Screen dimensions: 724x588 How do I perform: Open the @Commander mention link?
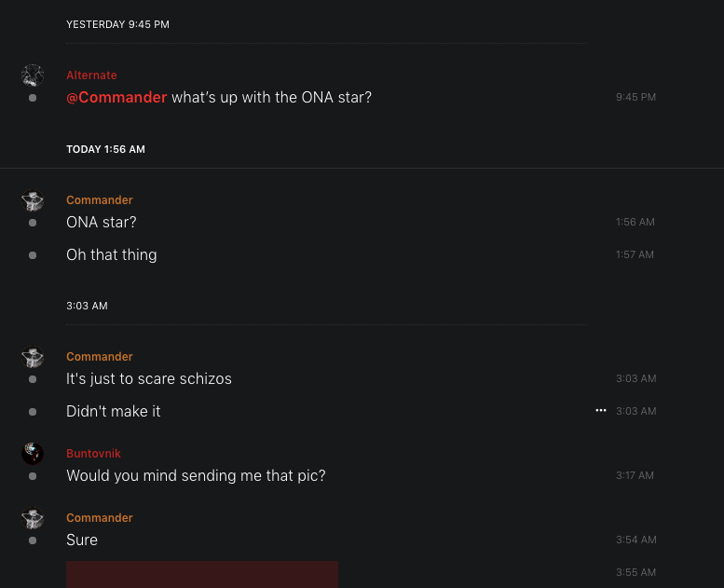116,97
